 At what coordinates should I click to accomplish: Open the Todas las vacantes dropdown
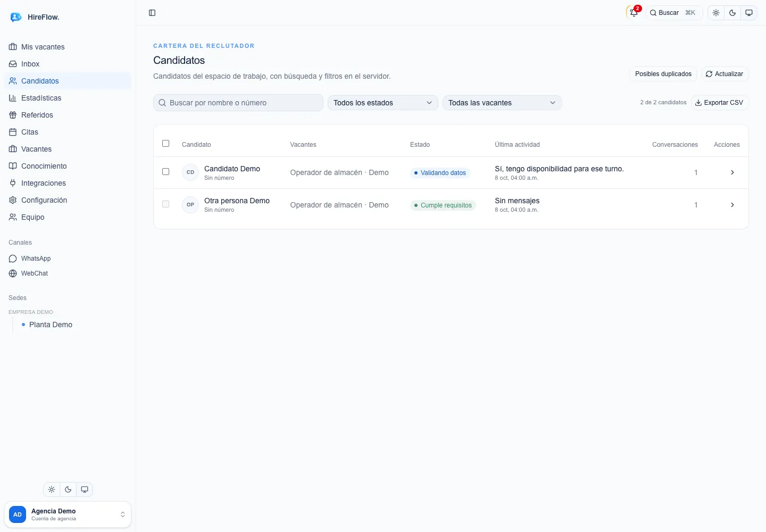[502, 103]
